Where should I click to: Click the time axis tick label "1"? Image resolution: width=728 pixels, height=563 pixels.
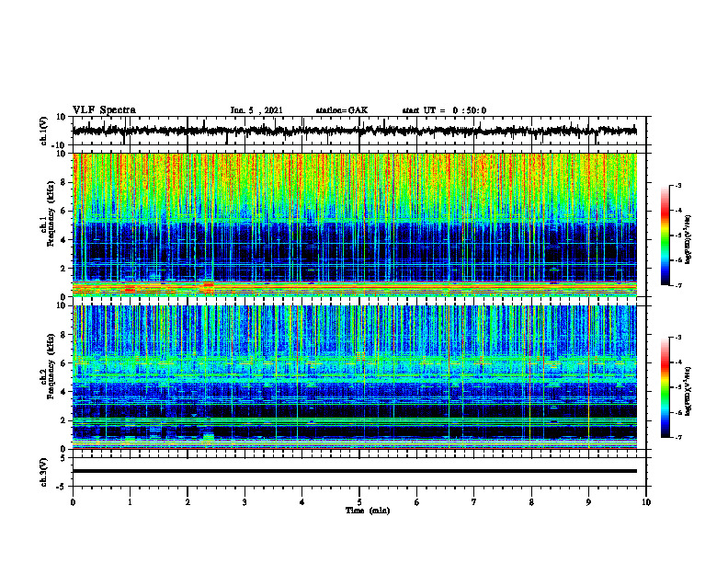click(x=130, y=502)
